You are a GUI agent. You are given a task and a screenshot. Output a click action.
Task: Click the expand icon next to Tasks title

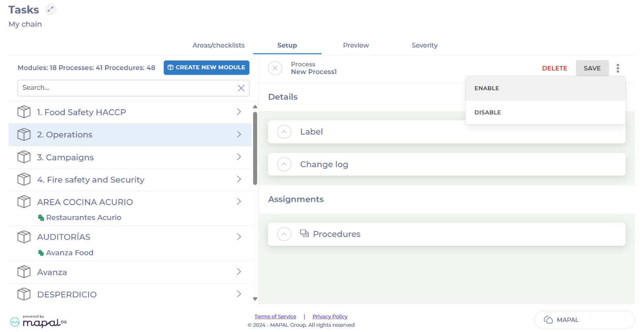click(50, 9)
